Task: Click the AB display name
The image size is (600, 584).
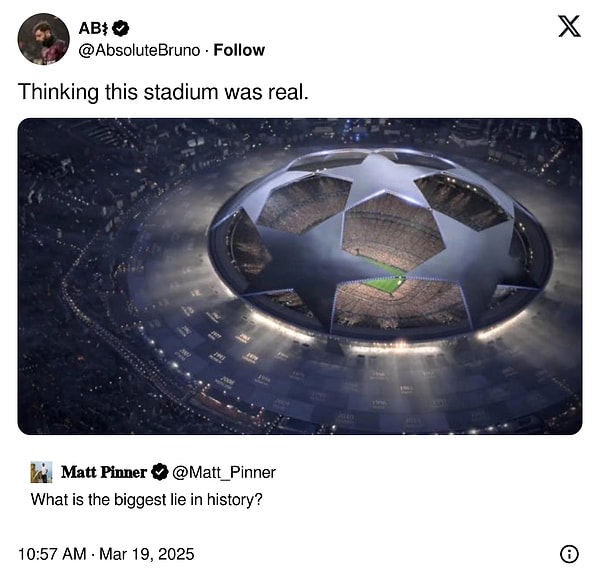Action: (94, 28)
